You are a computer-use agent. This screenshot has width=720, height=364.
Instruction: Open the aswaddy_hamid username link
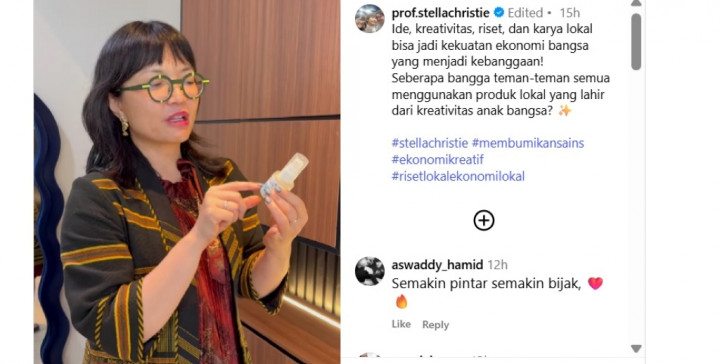437,265
